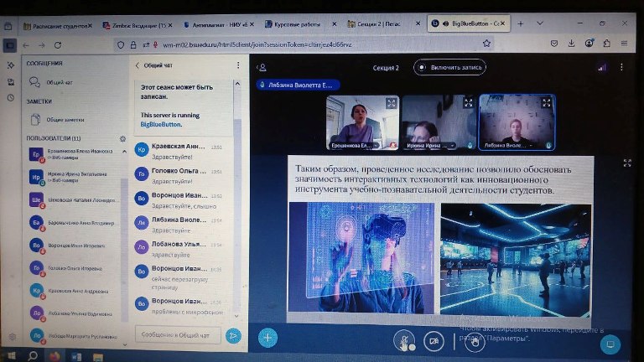The height and width of the screenshot is (362, 644).
Task: Unmute the microphone button
Action: [405, 341]
